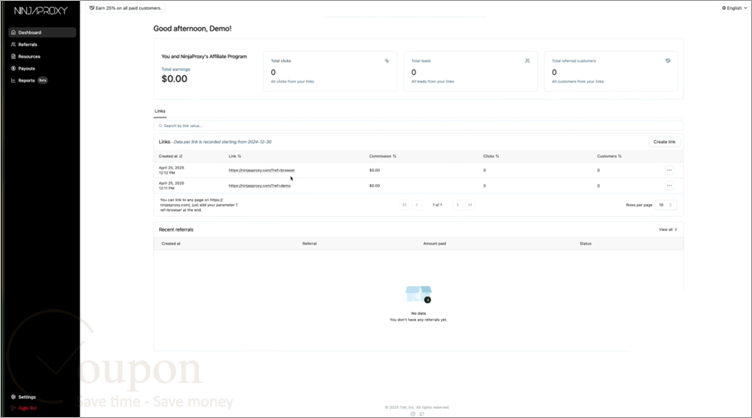The width and height of the screenshot is (752, 418).
Task: Open Referrals from the sidebar
Action: [42, 45]
